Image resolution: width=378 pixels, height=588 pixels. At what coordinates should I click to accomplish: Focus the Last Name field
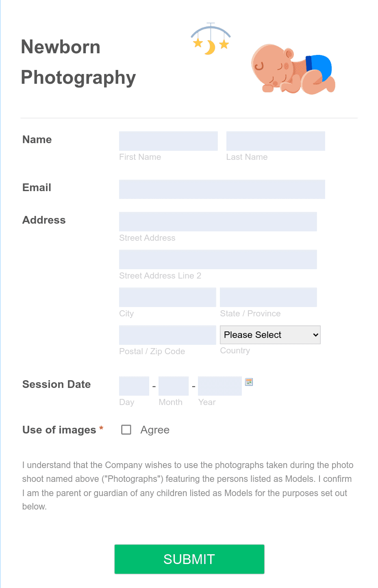[276, 141]
